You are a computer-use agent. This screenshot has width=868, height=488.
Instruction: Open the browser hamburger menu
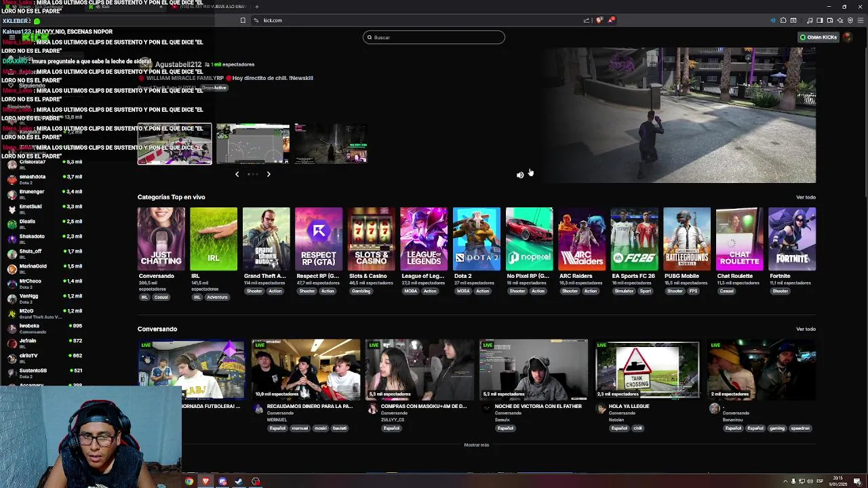tap(861, 20)
